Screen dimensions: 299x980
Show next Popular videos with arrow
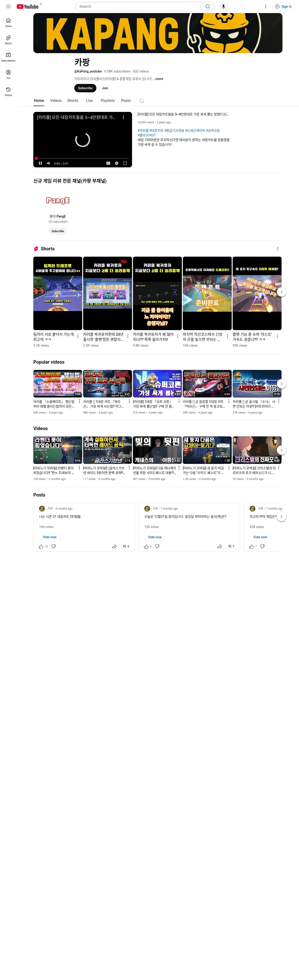(x=281, y=383)
